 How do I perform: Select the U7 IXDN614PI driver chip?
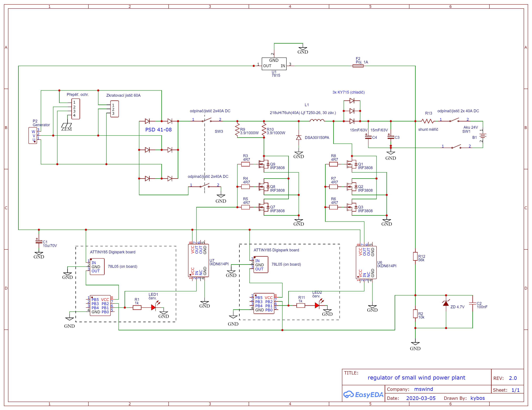pos(199,261)
